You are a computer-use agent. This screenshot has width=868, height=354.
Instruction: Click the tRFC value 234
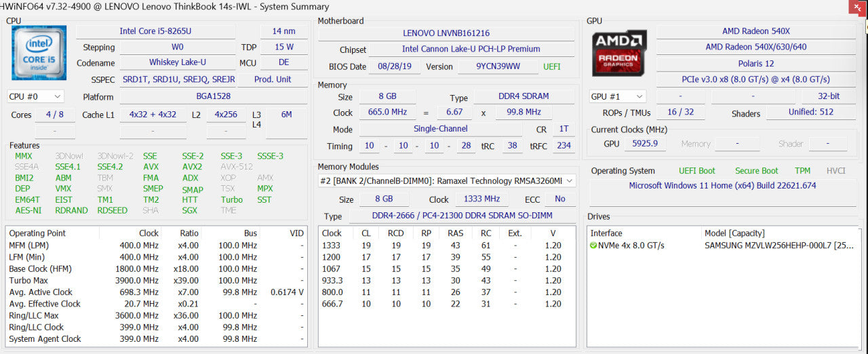pyautogui.click(x=564, y=146)
